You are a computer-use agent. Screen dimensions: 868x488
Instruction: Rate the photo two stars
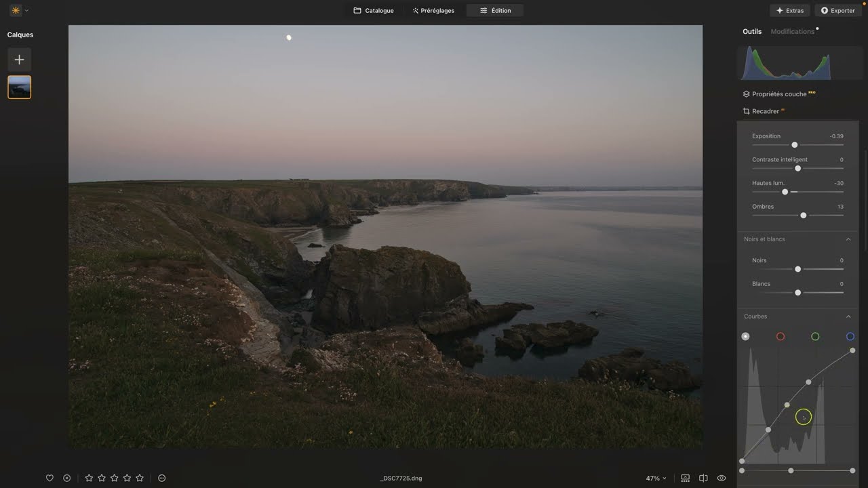tap(102, 478)
